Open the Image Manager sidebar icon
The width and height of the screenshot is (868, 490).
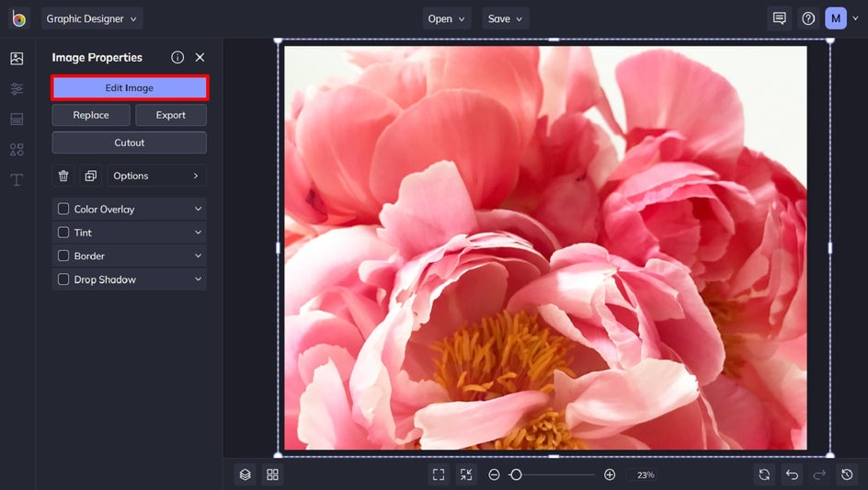click(x=17, y=58)
